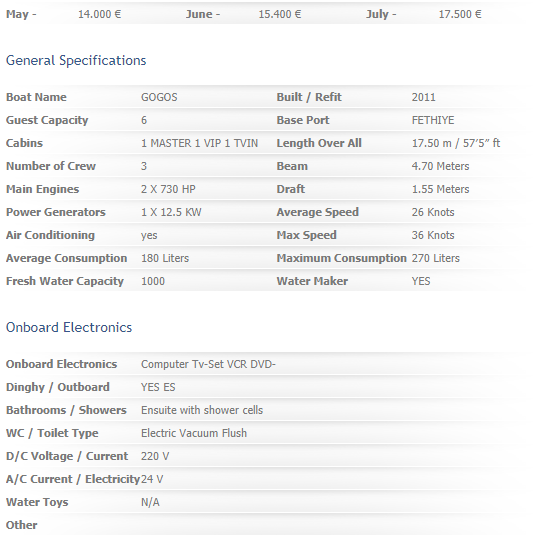The image size is (533, 537).
Task: Click the Fresh Water Capacity label
Action: 65,281
